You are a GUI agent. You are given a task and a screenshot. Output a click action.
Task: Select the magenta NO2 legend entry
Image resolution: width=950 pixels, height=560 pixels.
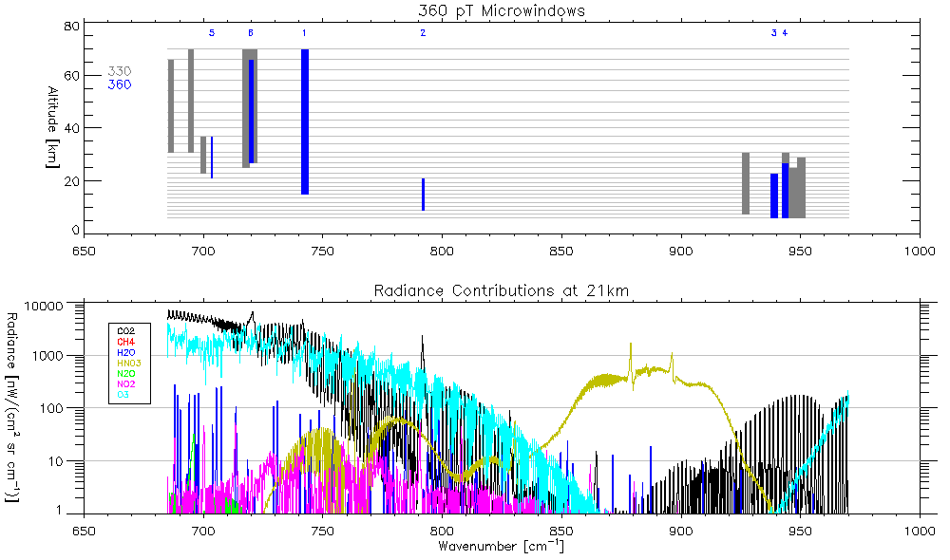coord(125,383)
